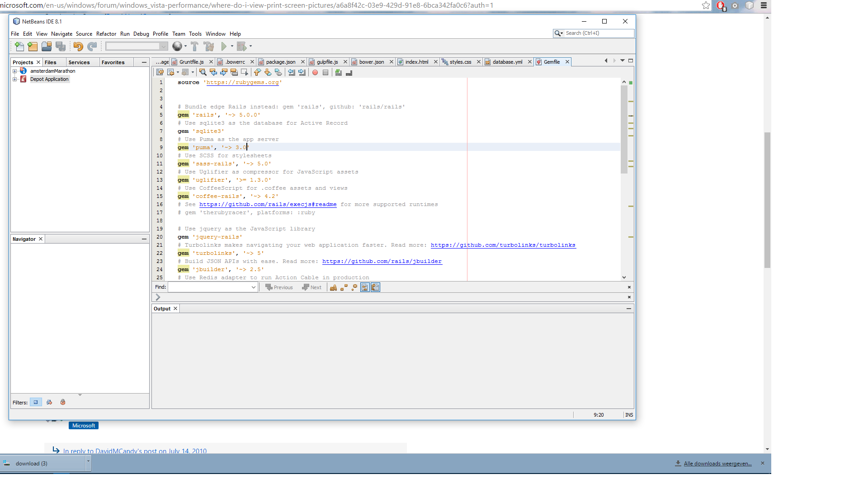Toggle Wrap Around in Find bar
868x488 pixels.
[x=375, y=287]
